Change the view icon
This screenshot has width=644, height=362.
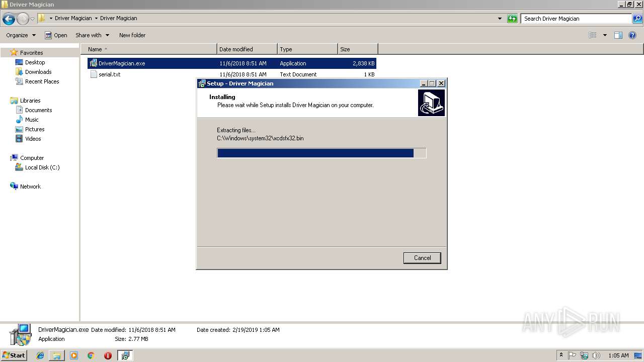coord(593,35)
